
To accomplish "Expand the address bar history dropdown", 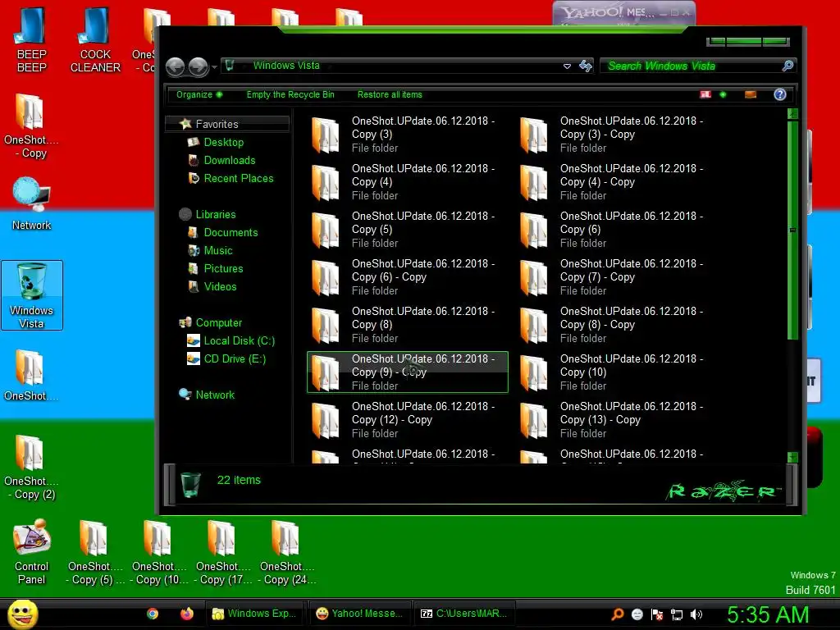I will [567, 66].
